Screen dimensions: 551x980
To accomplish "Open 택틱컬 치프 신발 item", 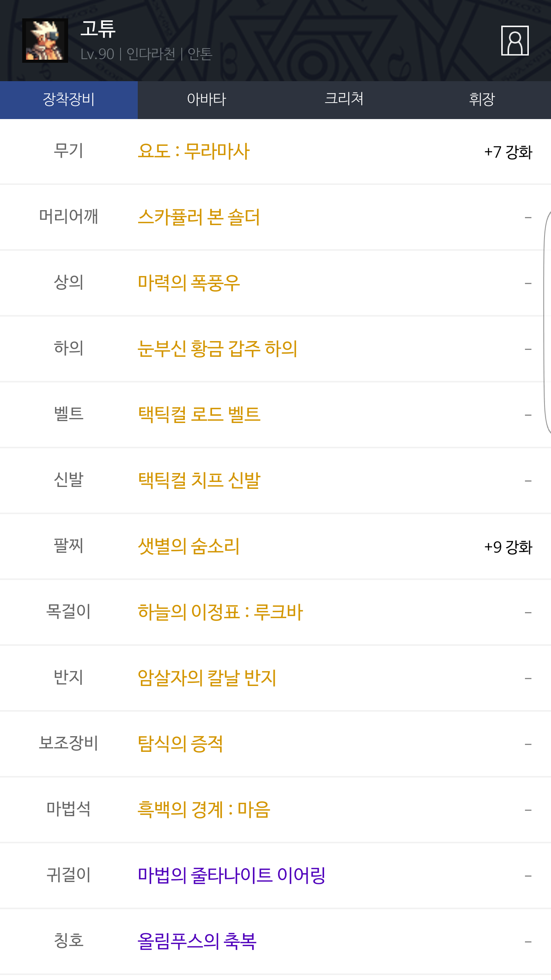I will (x=199, y=480).
